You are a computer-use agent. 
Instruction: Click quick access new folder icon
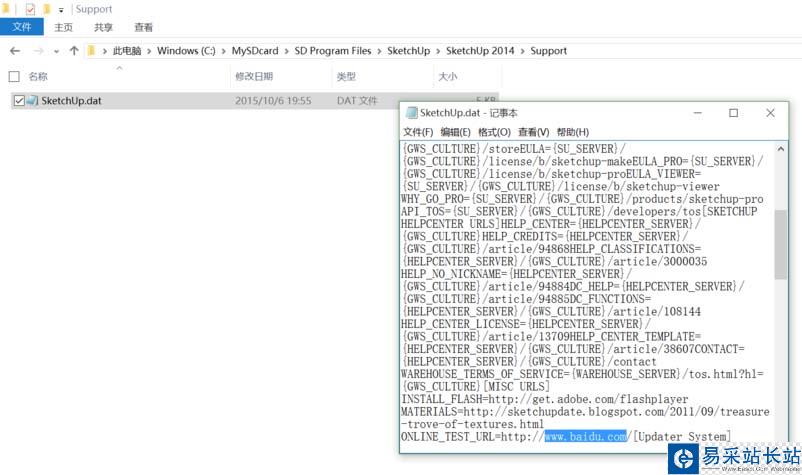pos(47,9)
